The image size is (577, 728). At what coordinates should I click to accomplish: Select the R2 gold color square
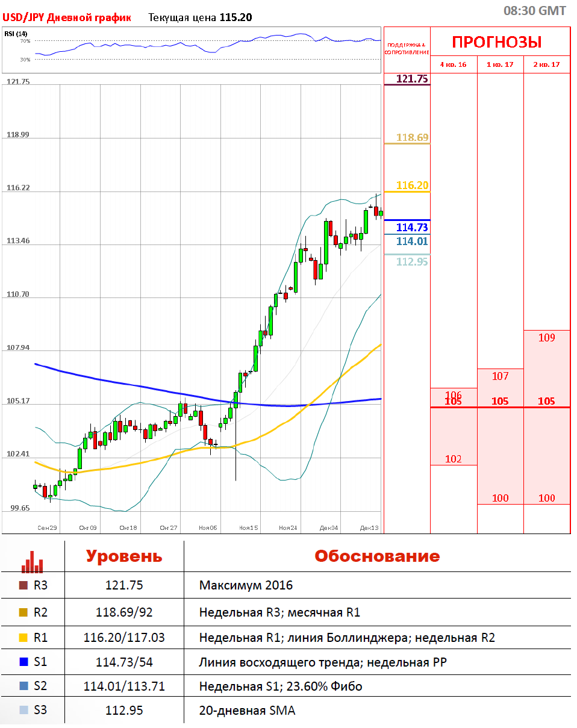23,612
